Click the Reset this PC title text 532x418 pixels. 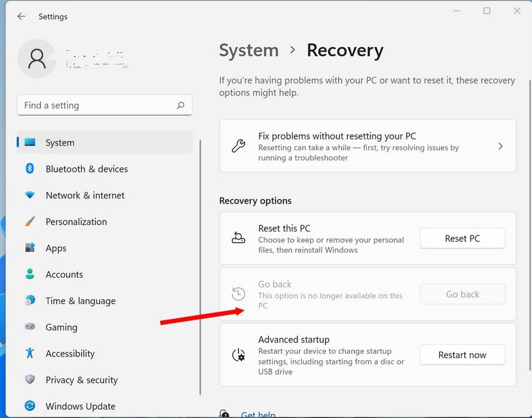click(x=284, y=228)
